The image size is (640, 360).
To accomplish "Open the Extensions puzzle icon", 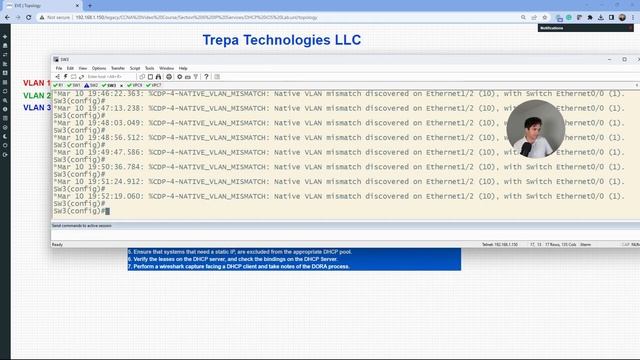I will 590,18.
